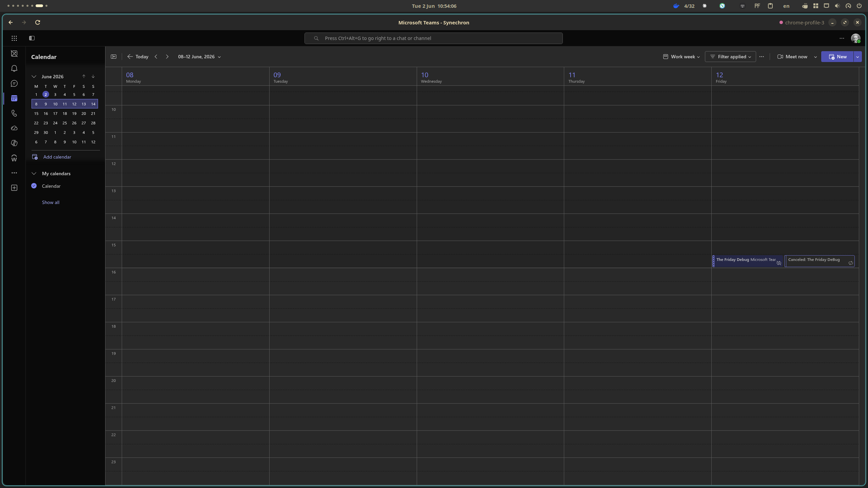868x488 pixels.
Task: Toggle the Teams navigation pane icon
Action: point(32,38)
